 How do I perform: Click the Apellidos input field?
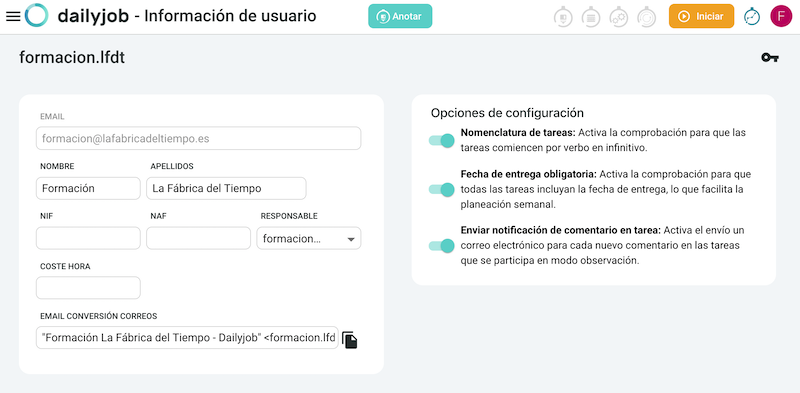click(x=226, y=188)
